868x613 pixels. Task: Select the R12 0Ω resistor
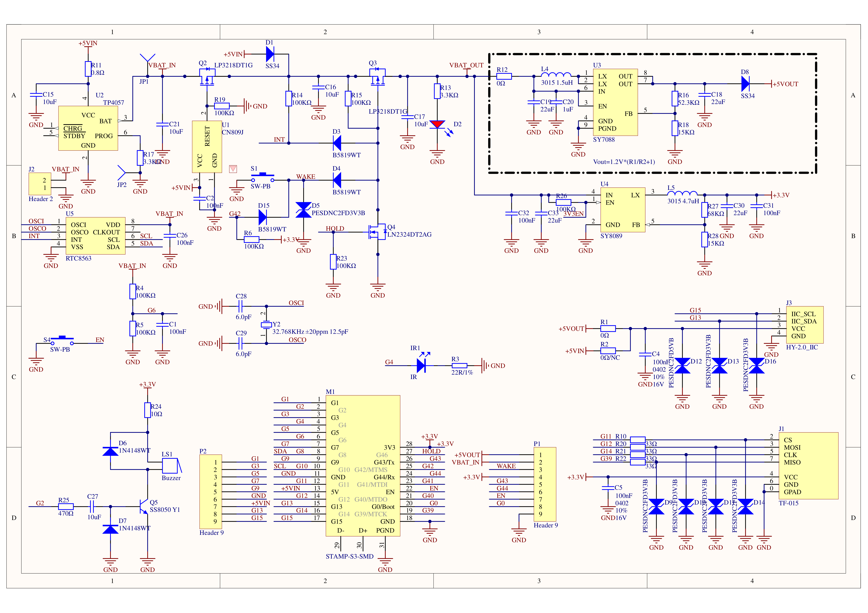point(504,76)
